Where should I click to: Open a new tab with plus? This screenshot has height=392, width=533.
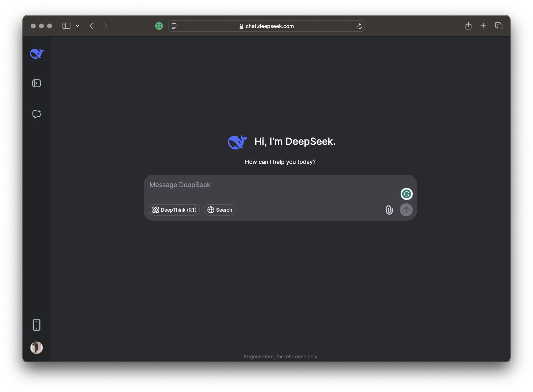click(x=483, y=26)
